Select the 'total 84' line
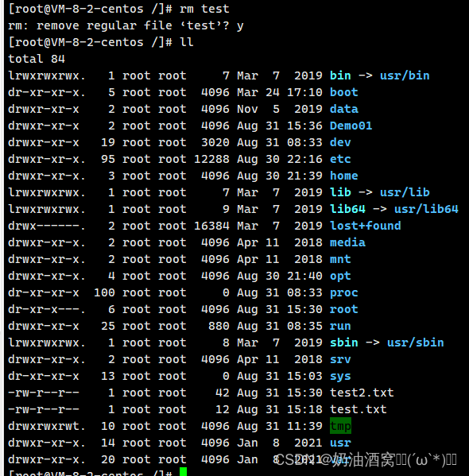This screenshot has width=469, height=476. [x=37, y=59]
